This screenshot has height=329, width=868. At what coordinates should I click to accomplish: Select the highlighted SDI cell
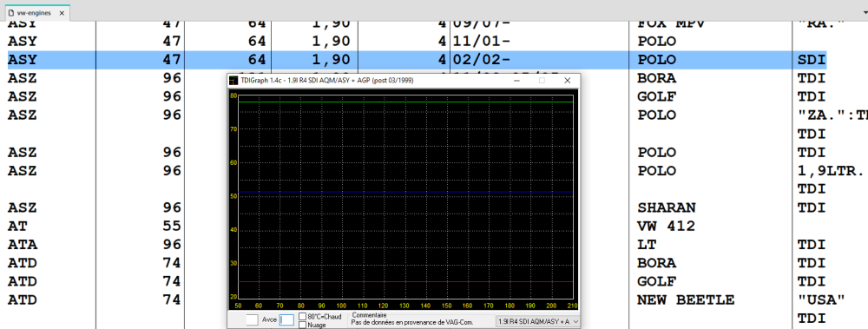812,60
